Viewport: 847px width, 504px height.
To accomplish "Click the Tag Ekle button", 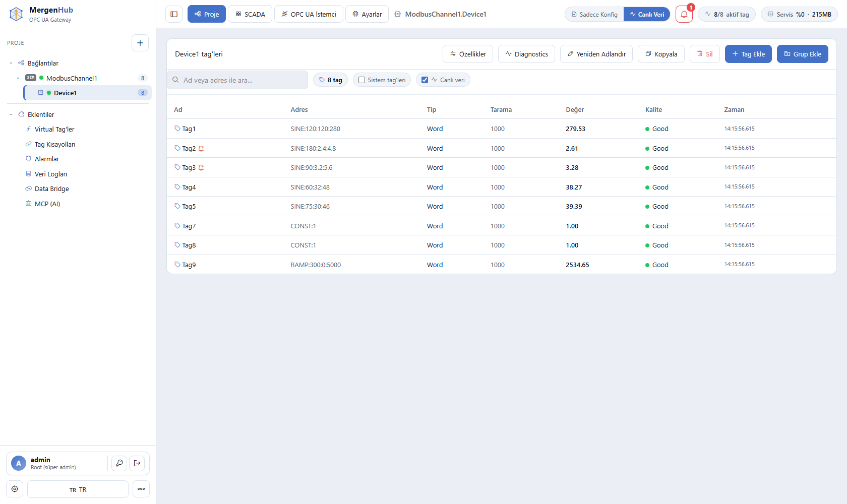I will (x=748, y=54).
